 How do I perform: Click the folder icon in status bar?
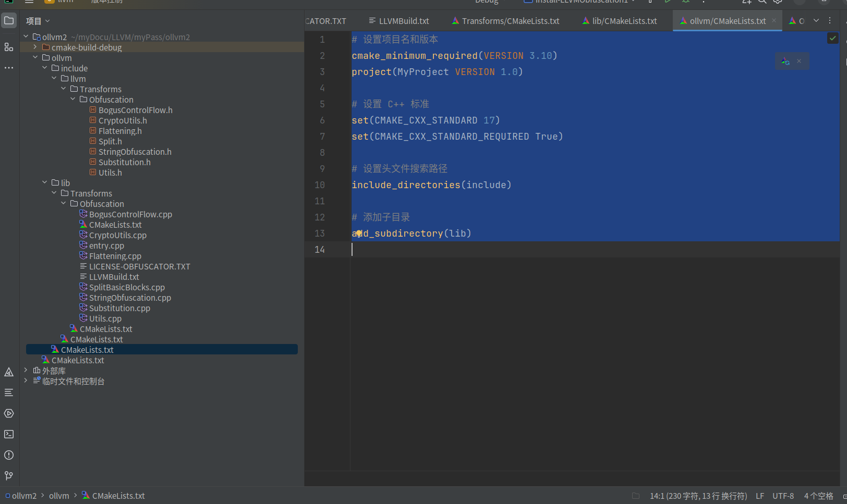point(635,496)
